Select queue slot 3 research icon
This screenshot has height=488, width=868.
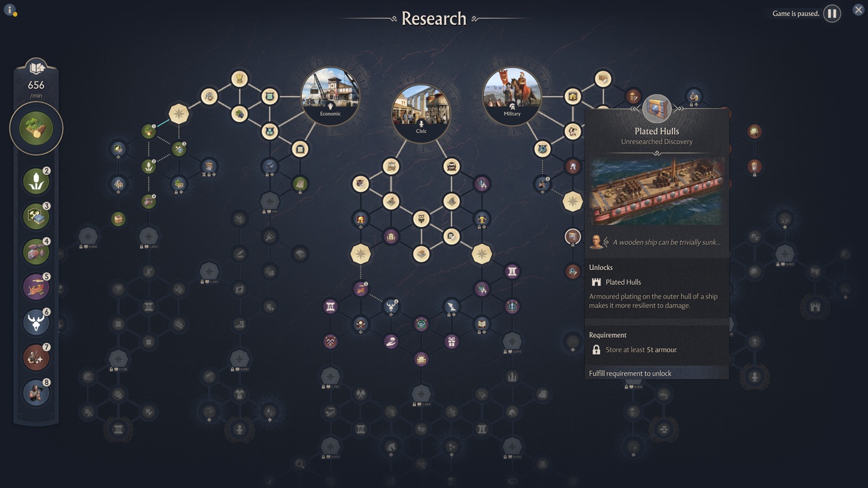coord(36,217)
